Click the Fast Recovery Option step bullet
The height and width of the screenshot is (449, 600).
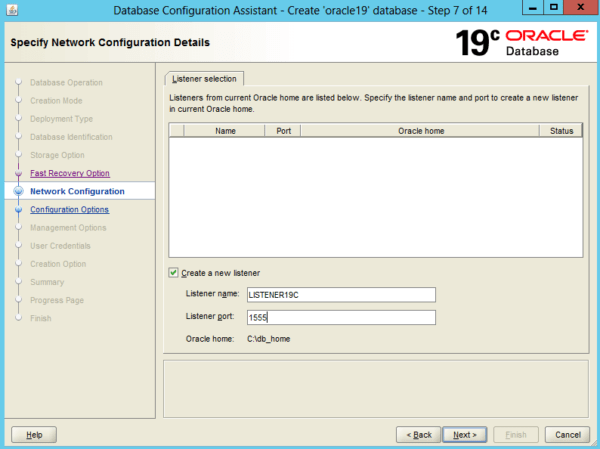[x=18, y=173]
